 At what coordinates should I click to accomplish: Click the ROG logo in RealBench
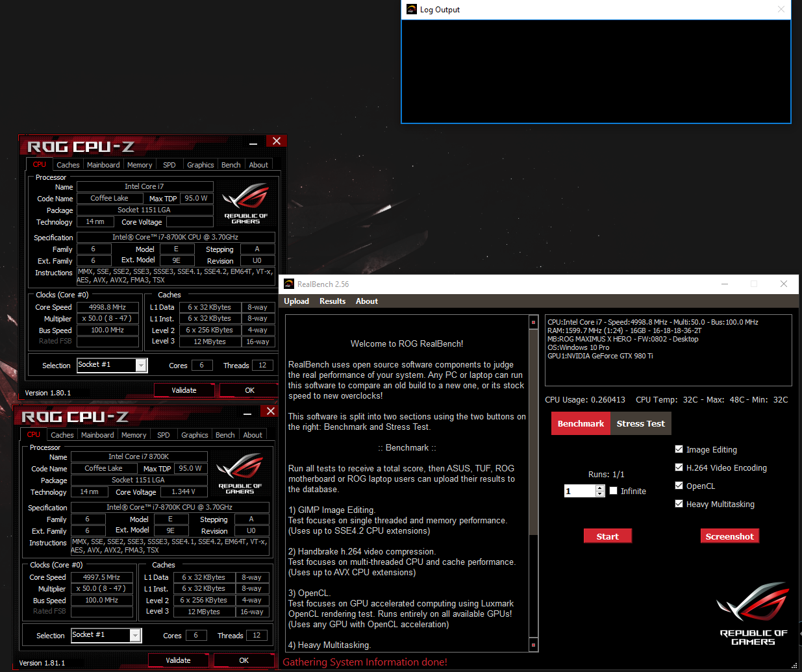click(753, 614)
